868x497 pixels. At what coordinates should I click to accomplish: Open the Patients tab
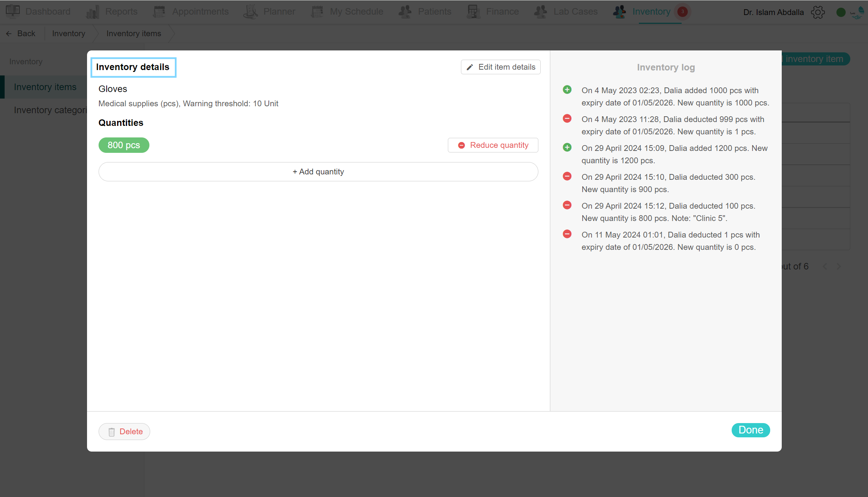pyautogui.click(x=425, y=12)
